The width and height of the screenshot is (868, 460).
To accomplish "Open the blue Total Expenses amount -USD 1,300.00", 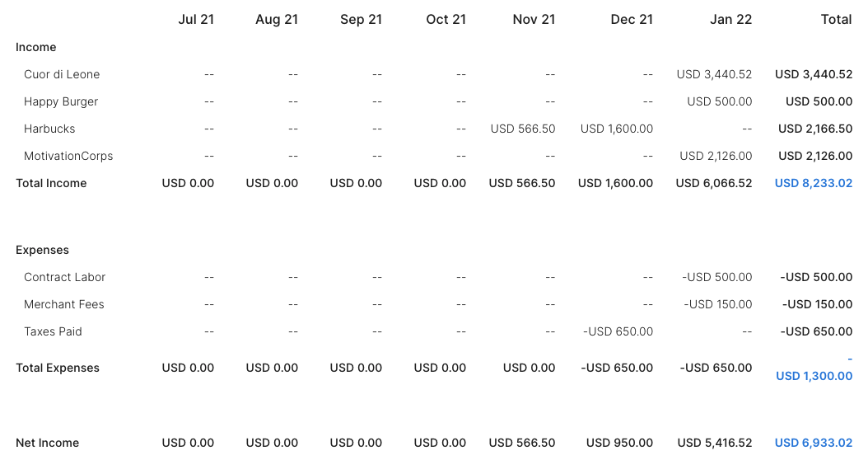I will [x=814, y=376].
